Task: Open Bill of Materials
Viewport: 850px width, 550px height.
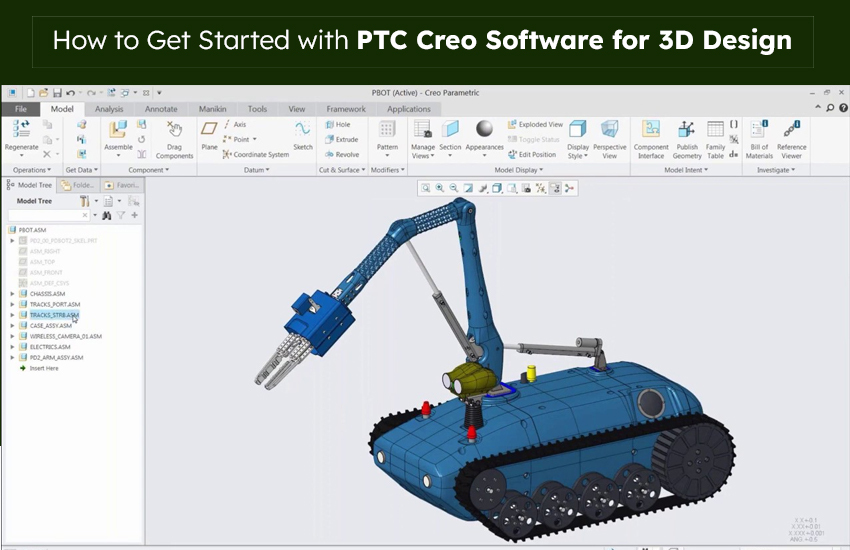Action: click(x=759, y=140)
